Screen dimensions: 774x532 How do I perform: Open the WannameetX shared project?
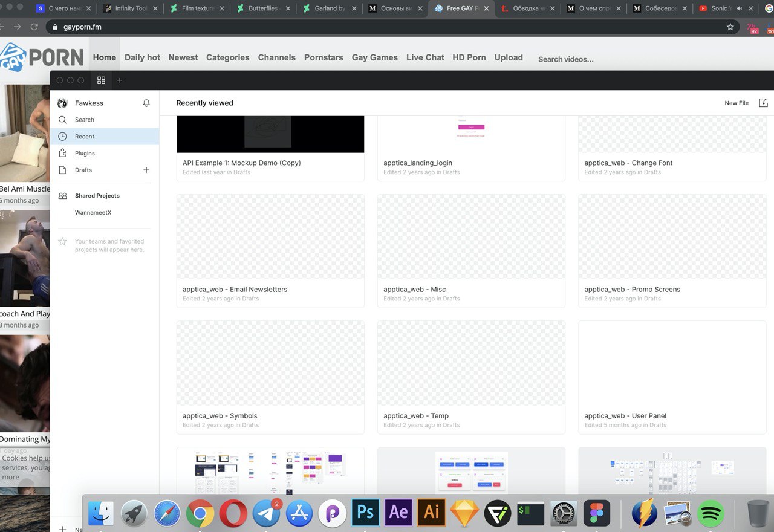93,213
